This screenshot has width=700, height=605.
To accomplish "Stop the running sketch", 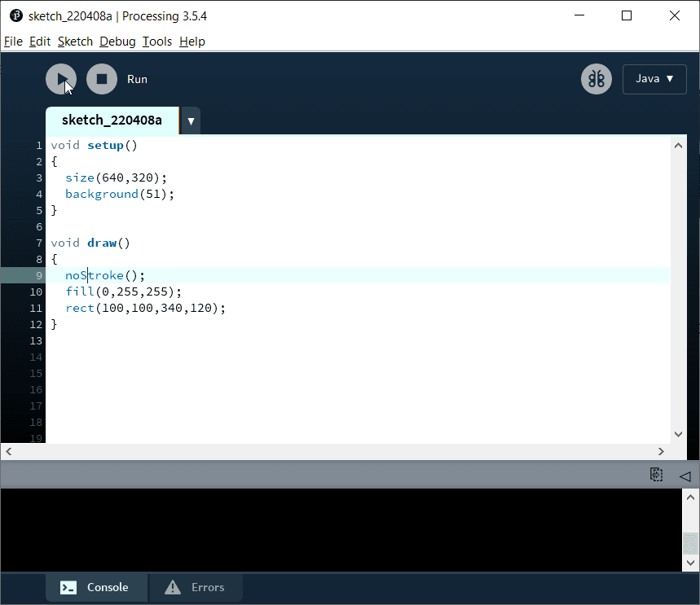I will coord(102,80).
